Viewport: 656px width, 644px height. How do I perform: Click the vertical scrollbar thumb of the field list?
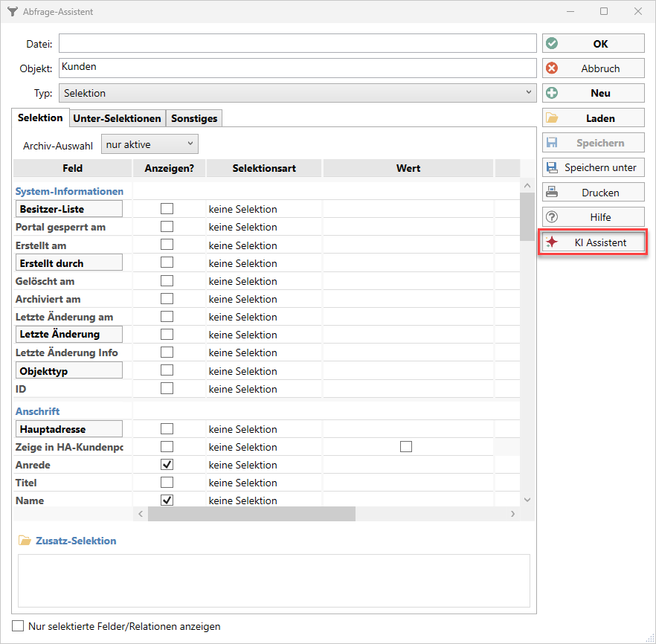(527, 216)
